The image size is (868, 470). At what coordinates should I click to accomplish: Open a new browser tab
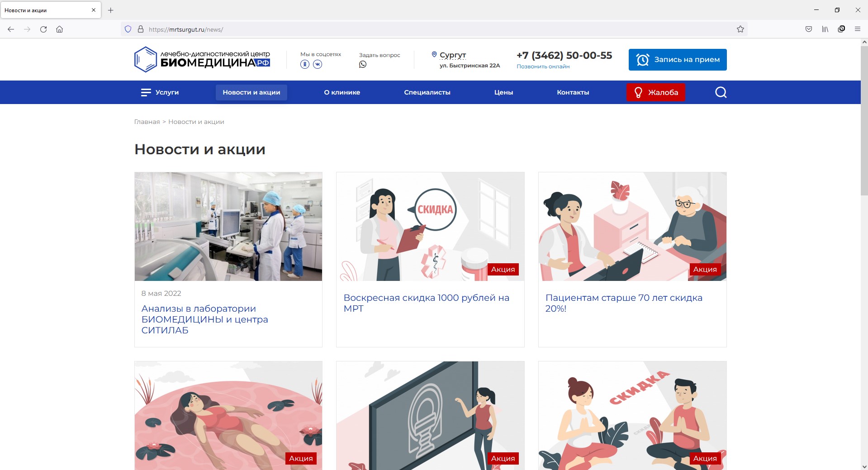tap(111, 10)
